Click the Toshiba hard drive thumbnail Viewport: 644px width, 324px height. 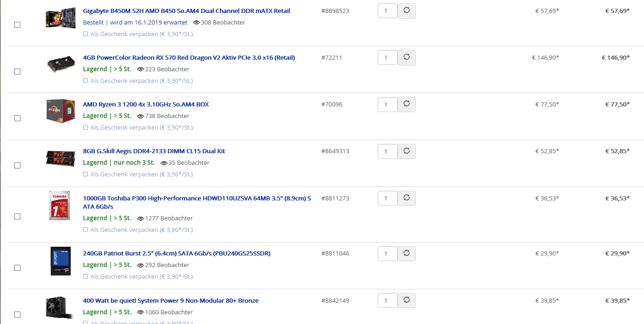click(60, 206)
